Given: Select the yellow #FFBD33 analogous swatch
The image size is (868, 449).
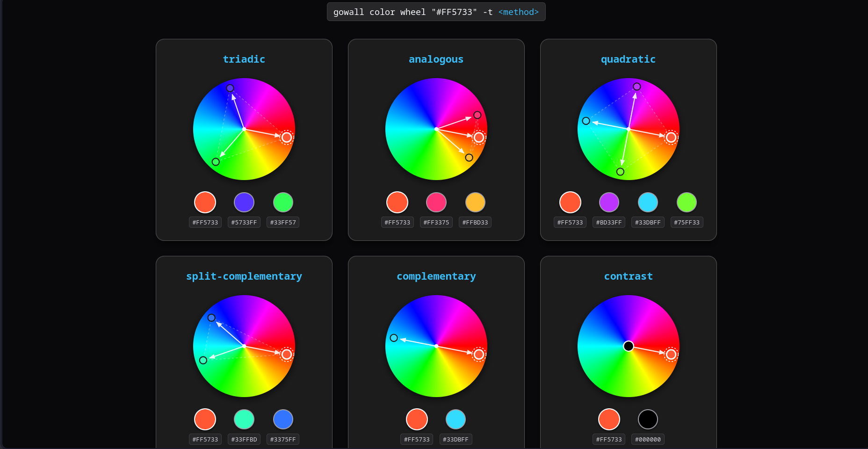Looking at the screenshot, I should click(475, 203).
